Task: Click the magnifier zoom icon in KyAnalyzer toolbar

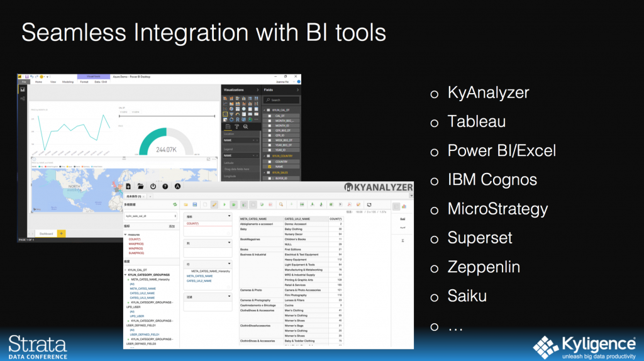Action: pos(281,205)
